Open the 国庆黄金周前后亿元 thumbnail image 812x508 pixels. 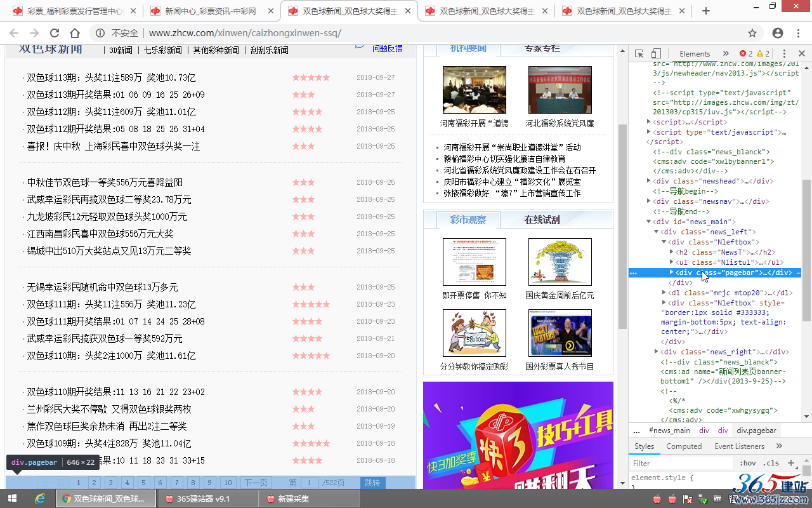(560, 262)
